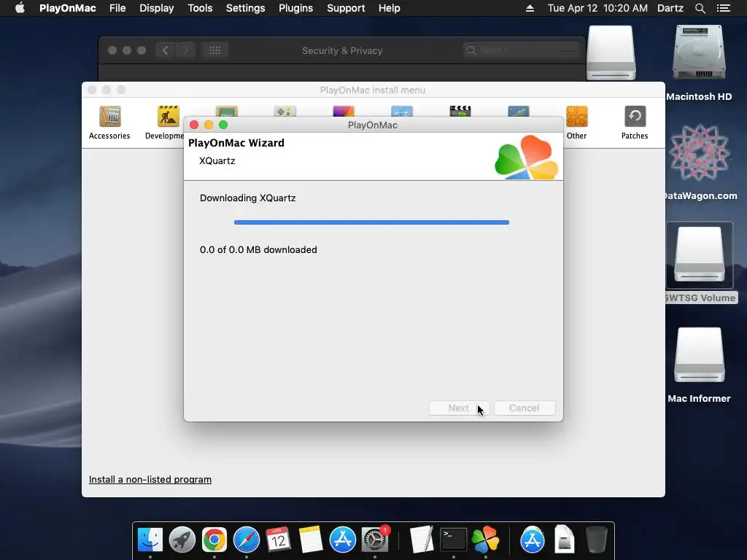Launch Safari from the Dock
Image resolution: width=747 pixels, height=560 pixels.
pos(247,540)
